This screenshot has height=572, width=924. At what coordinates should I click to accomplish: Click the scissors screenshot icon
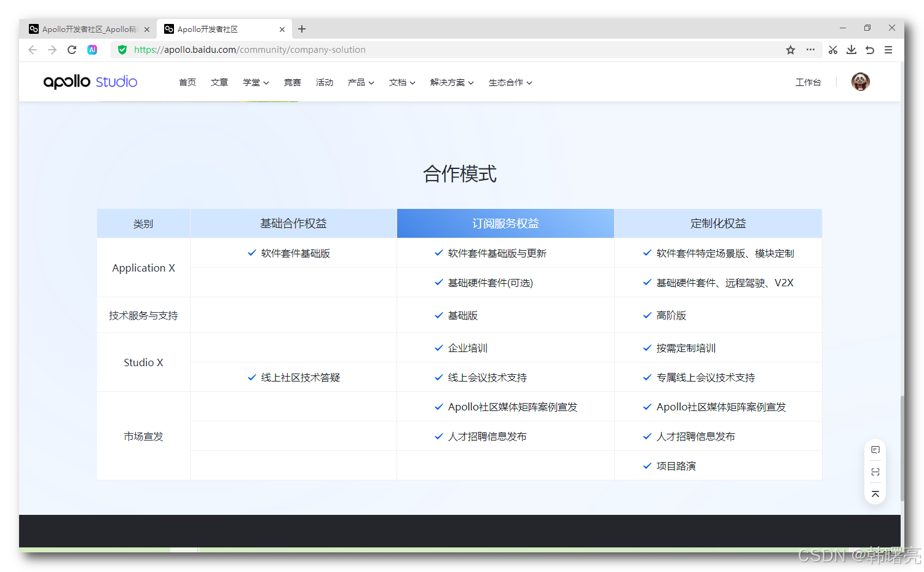pyautogui.click(x=833, y=50)
